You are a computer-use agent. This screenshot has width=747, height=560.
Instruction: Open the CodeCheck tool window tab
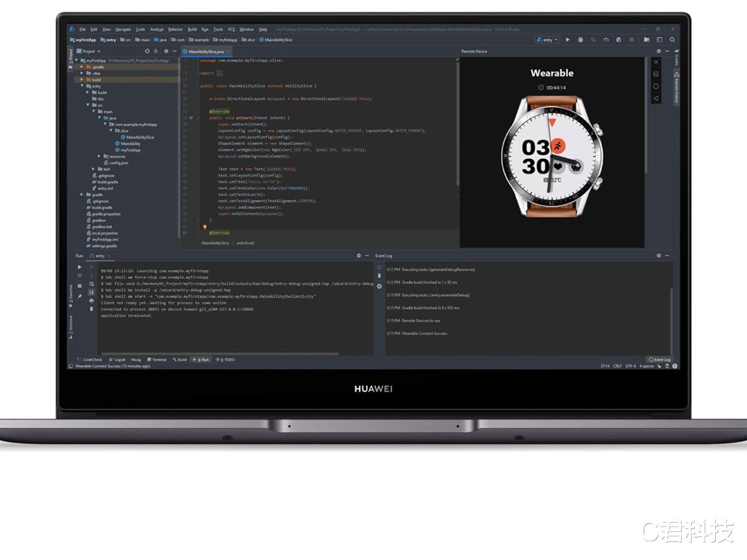click(90, 360)
